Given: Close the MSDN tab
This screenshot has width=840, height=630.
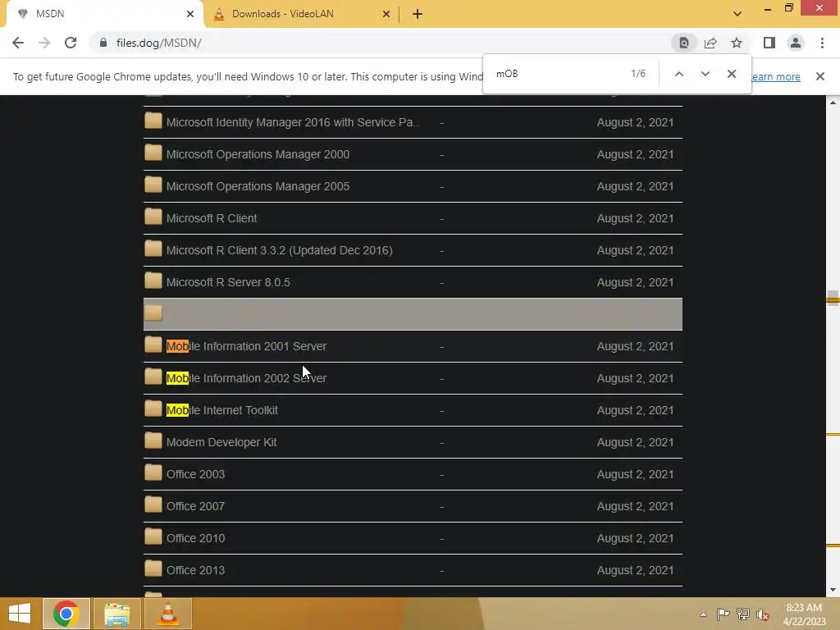Looking at the screenshot, I should pyautogui.click(x=190, y=14).
